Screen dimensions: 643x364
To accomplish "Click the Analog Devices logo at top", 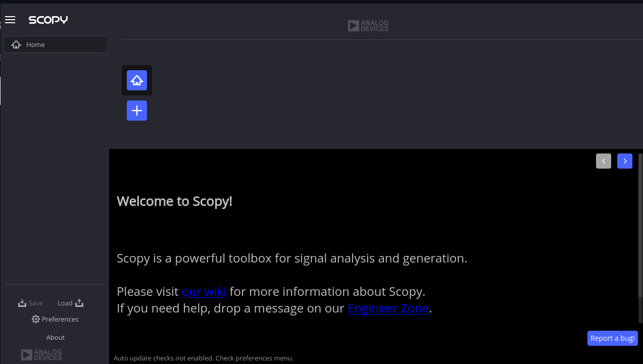I will click(x=368, y=25).
